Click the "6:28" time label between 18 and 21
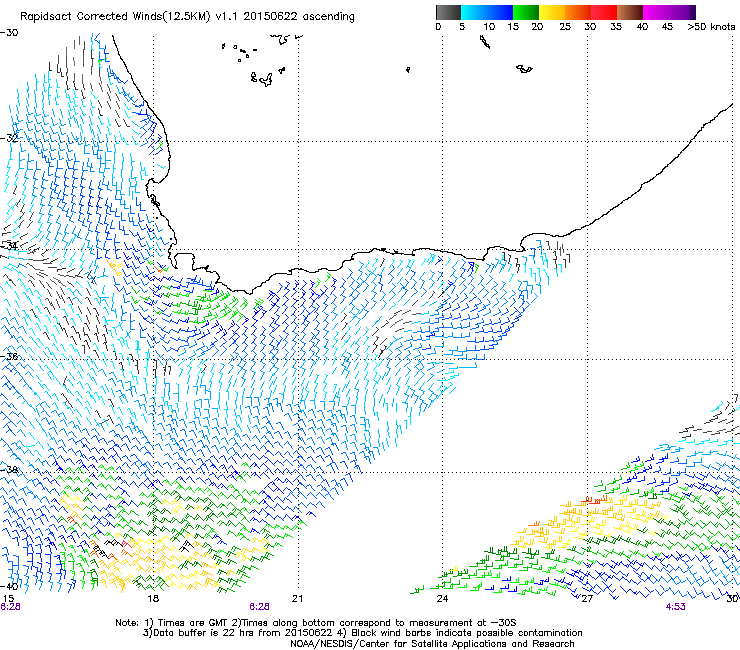This screenshot has height=650, width=740. click(259, 607)
